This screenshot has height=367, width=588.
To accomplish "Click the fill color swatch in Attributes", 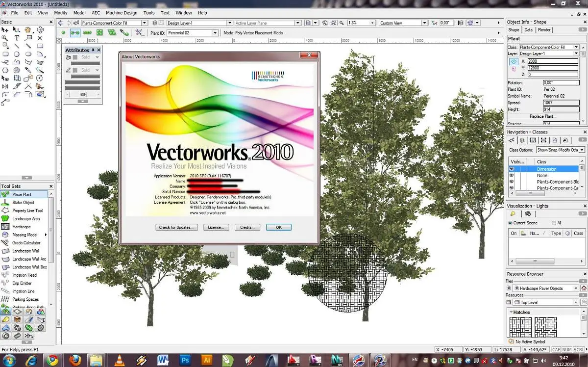I will (75, 57).
